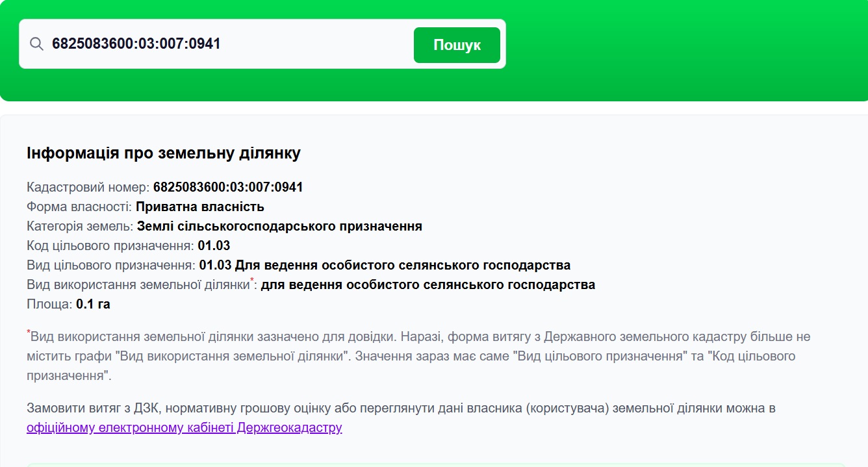Click the Замовити витяг з ДЗК sentence

click(x=401, y=409)
